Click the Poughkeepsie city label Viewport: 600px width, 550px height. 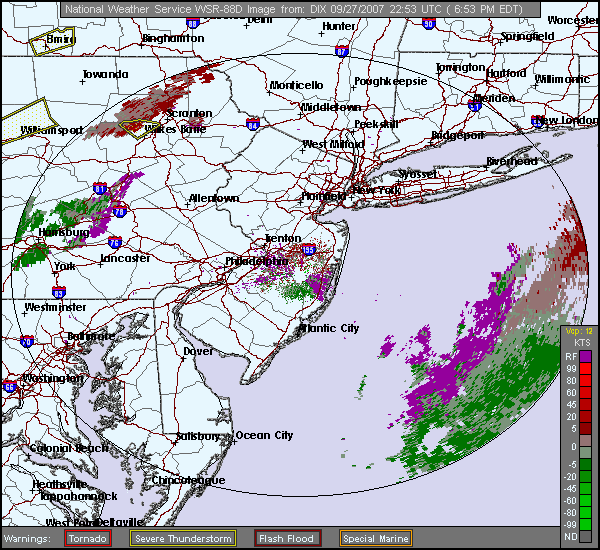pyautogui.click(x=391, y=81)
